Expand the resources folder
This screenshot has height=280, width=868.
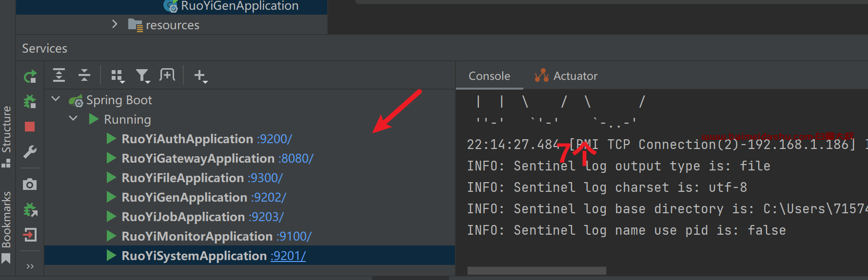[115, 24]
